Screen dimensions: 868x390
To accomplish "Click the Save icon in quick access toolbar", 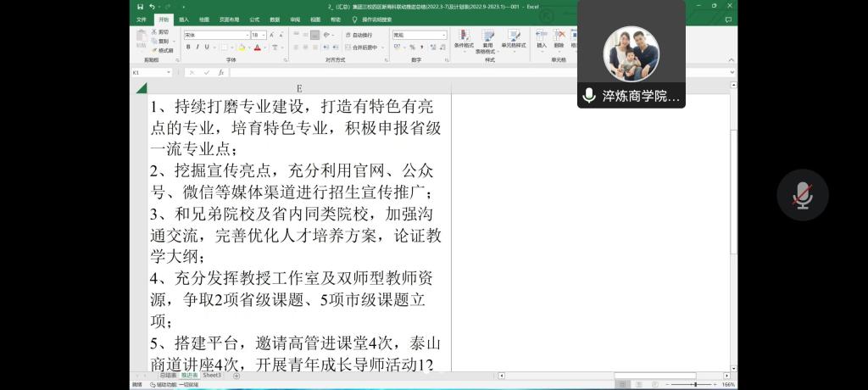I will [140, 7].
